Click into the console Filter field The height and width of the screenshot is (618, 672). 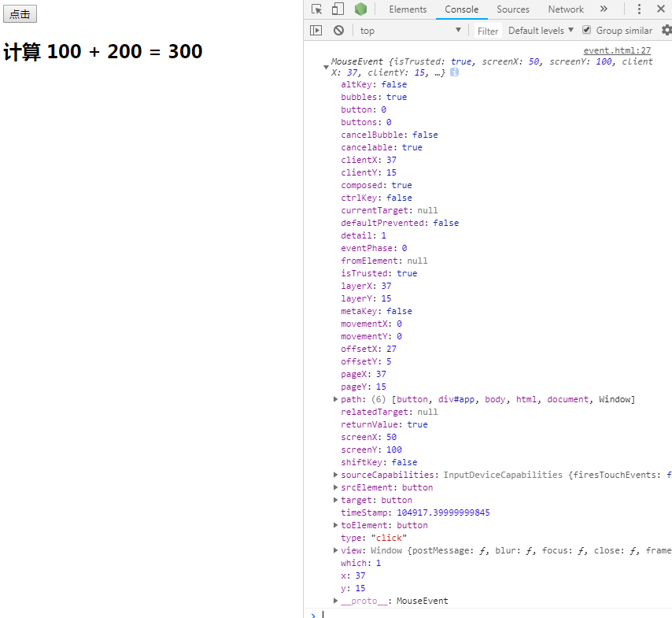(x=488, y=31)
